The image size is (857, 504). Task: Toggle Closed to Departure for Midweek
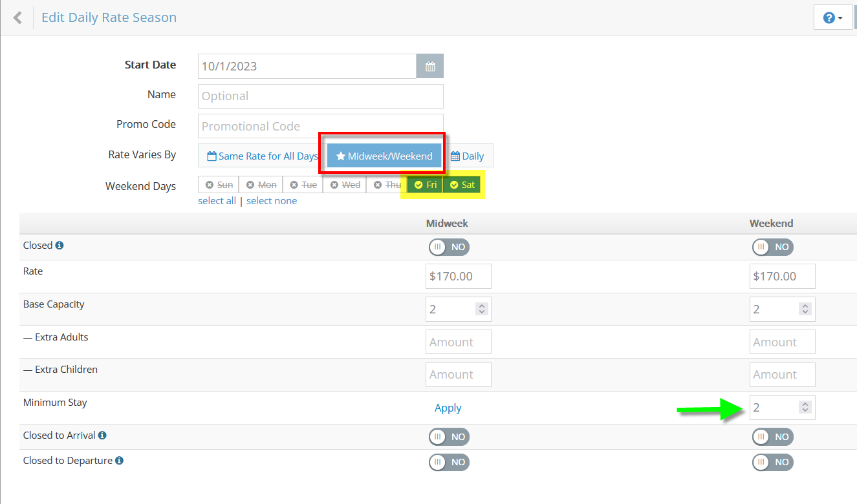point(449,462)
